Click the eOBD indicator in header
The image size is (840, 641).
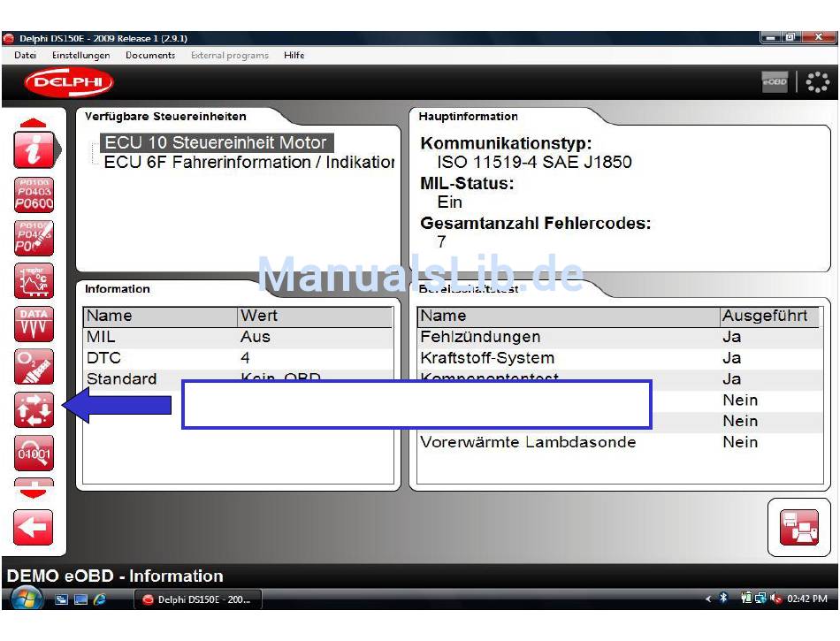coord(775,82)
